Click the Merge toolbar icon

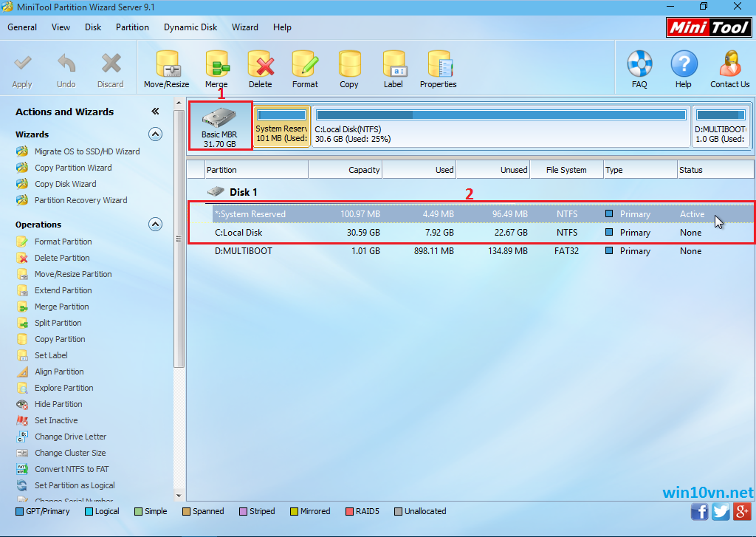[216, 64]
